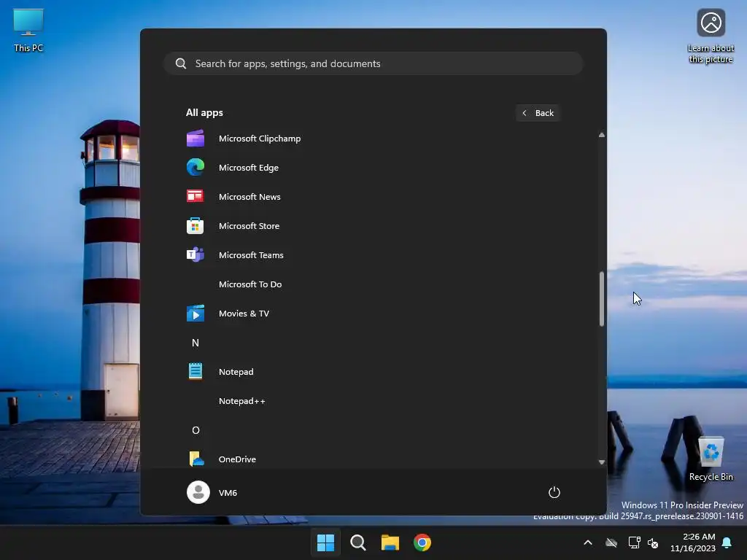This screenshot has height=560, width=747.
Task: Open File Explorer from taskbar
Action: pos(390,542)
